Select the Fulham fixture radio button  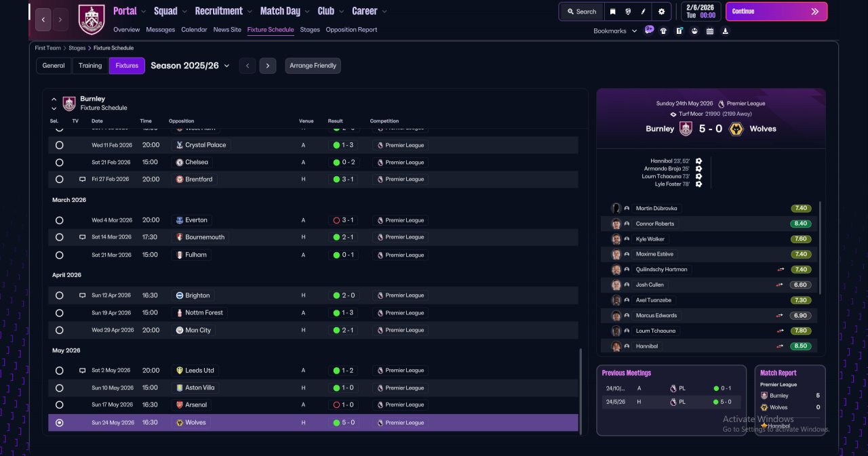[59, 255]
